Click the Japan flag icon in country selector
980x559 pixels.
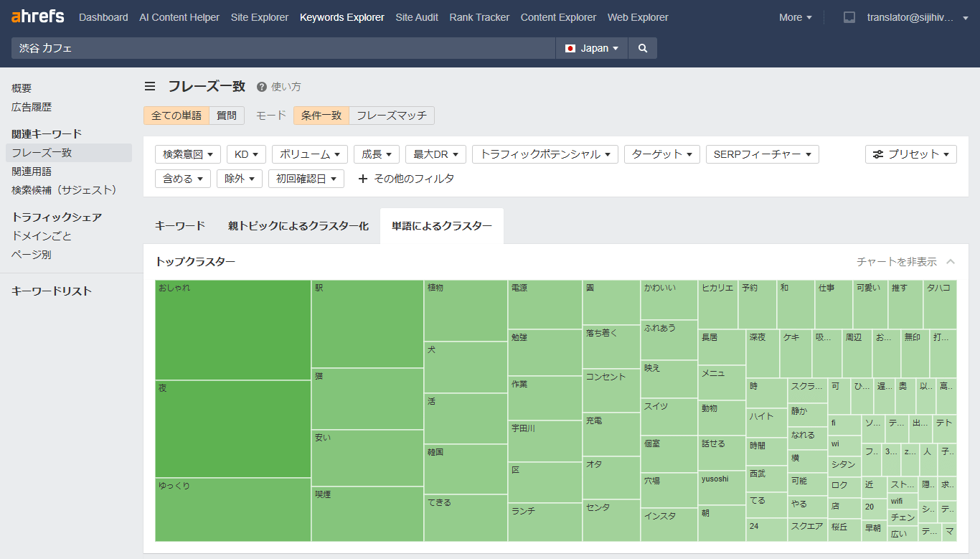tap(570, 48)
